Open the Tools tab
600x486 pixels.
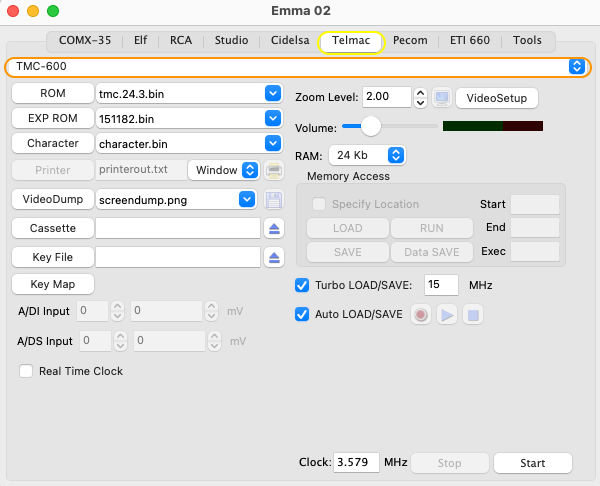[x=527, y=40]
